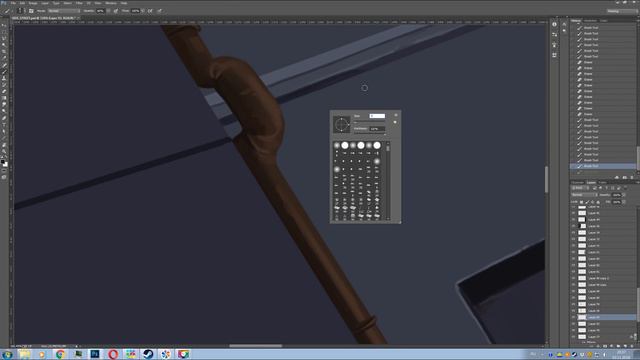This screenshot has width=640, height=360.
Task: Select the Pen tool
Action: (4, 117)
